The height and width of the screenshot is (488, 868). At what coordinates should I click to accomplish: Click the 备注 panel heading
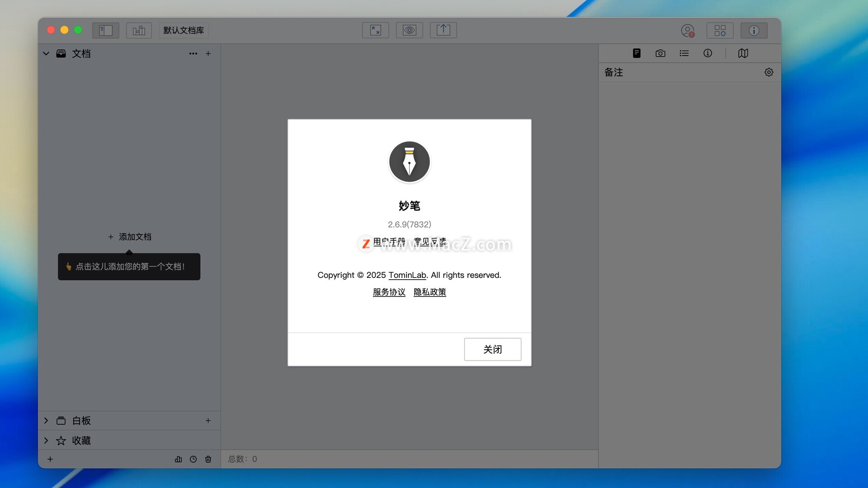click(x=613, y=72)
